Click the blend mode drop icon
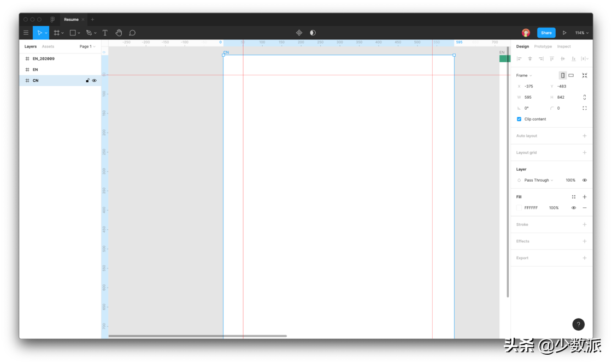 coord(519,180)
